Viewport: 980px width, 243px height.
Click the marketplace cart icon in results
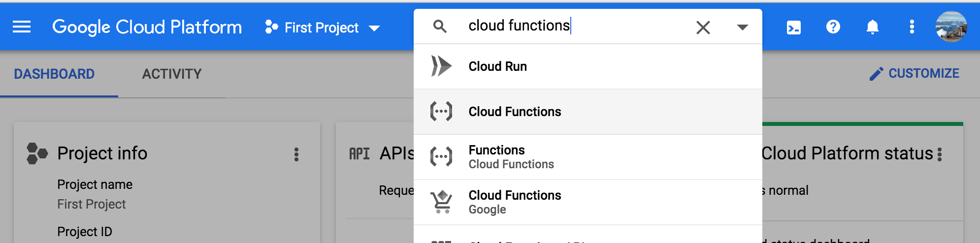pos(441,202)
